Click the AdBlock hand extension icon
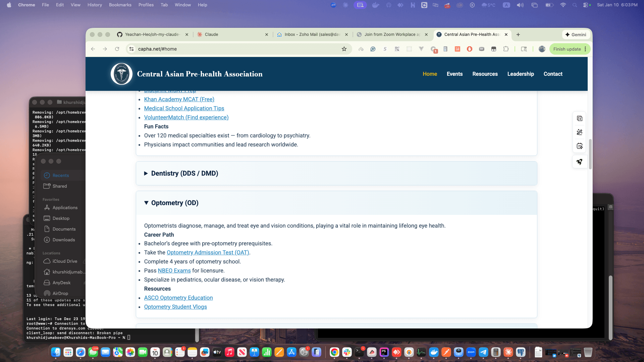 click(x=470, y=49)
